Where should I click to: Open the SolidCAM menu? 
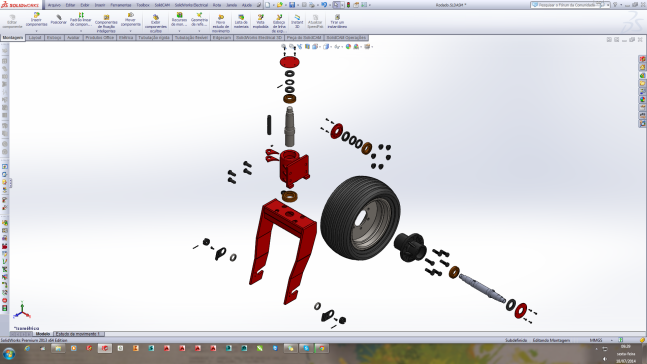[162, 5]
